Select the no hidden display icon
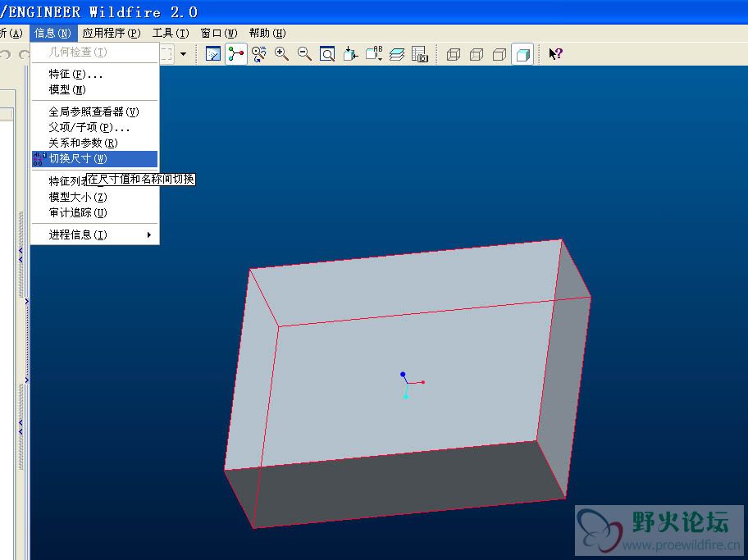The width and height of the screenshot is (748, 560). (x=499, y=54)
